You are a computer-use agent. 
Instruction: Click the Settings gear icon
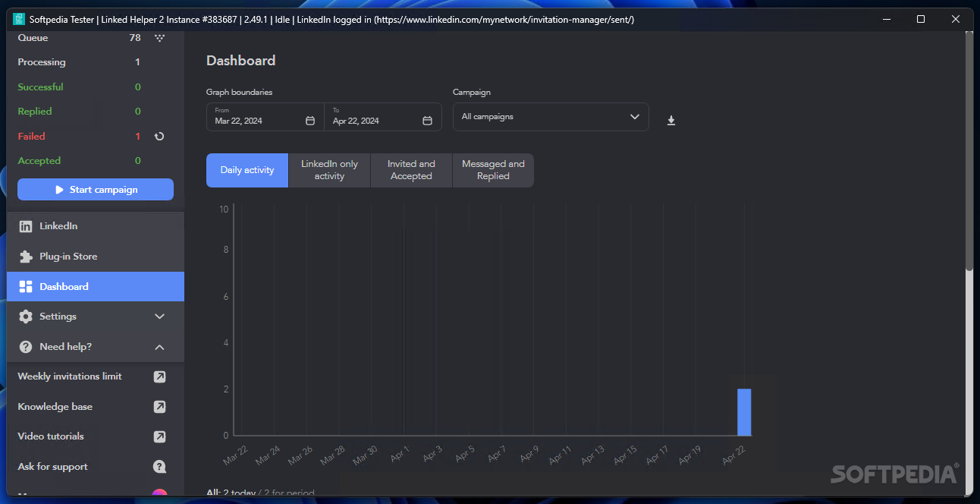[x=26, y=317]
